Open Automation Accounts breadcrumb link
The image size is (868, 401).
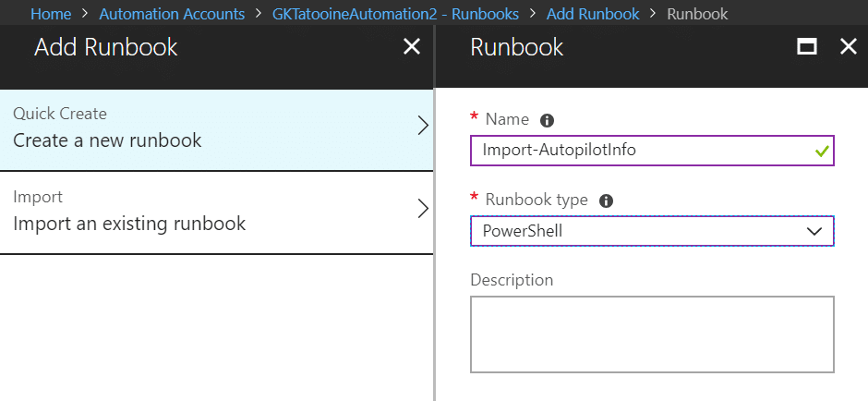click(172, 13)
